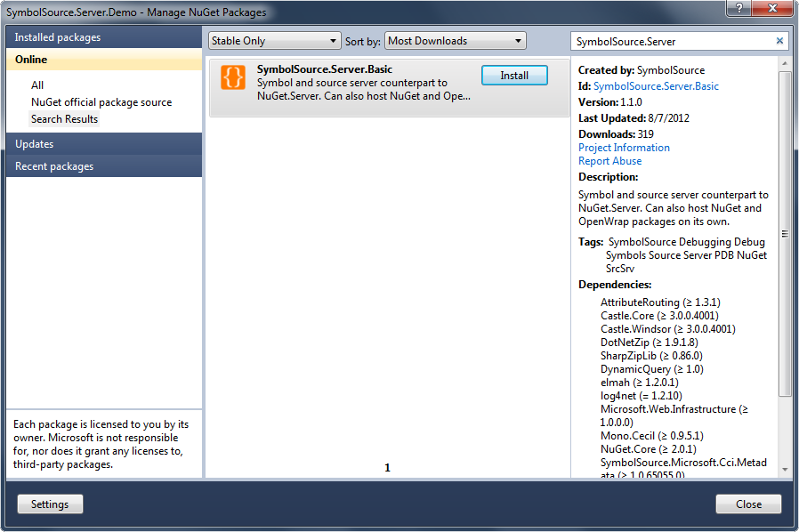Click the Description heading in details pane

pyautogui.click(x=608, y=177)
